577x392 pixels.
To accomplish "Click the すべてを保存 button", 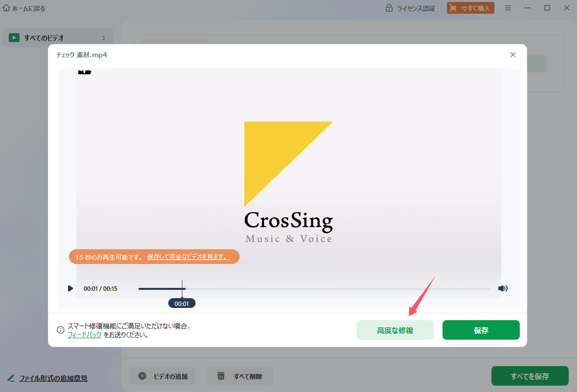I will point(530,376).
